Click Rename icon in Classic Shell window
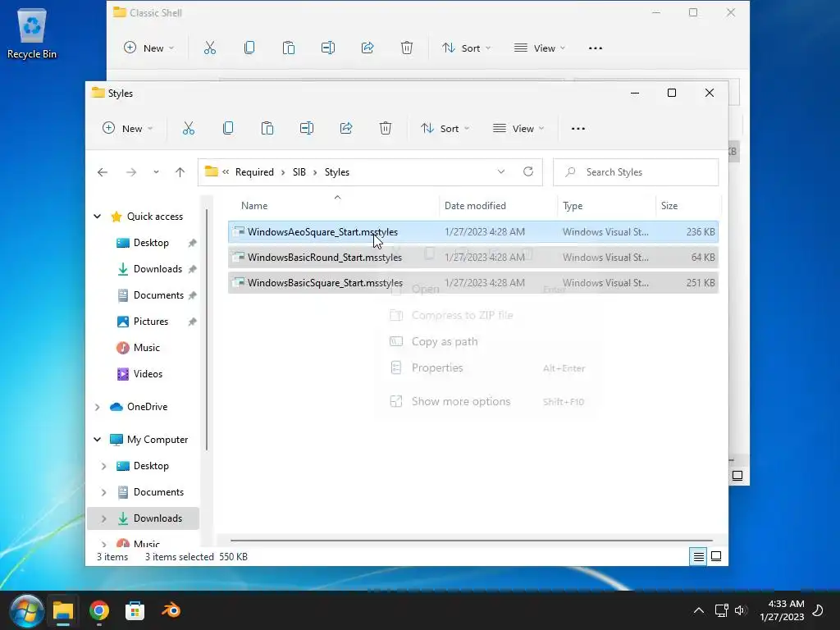 [328, 48]
